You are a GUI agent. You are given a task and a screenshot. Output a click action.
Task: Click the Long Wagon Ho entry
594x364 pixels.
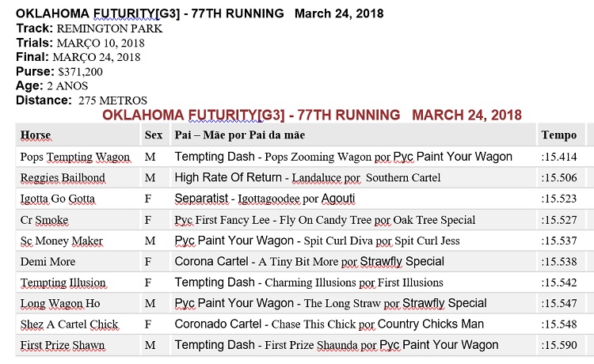[x=60, y=303]
